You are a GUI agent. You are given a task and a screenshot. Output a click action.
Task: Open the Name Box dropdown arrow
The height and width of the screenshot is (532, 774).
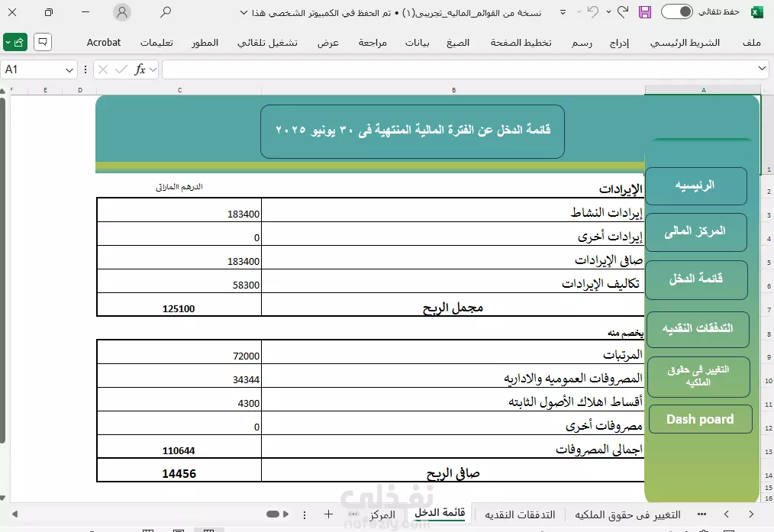pos(69,70)
